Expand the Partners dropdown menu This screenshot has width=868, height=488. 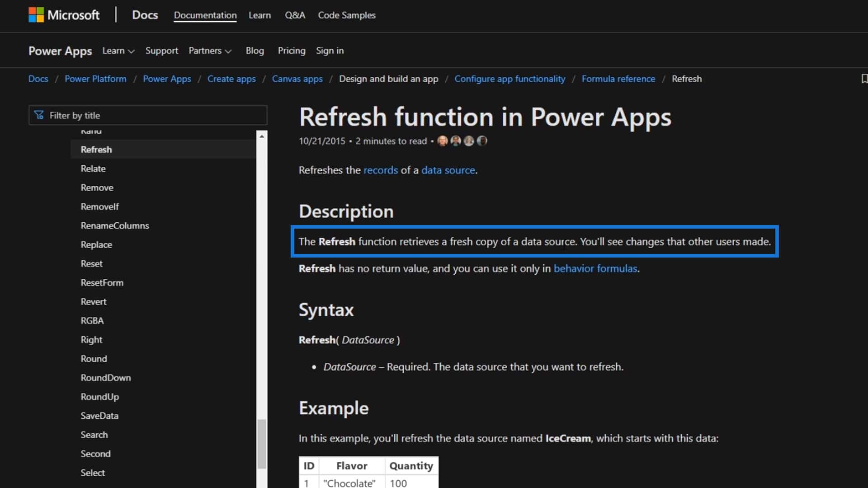tap(210, 50)
